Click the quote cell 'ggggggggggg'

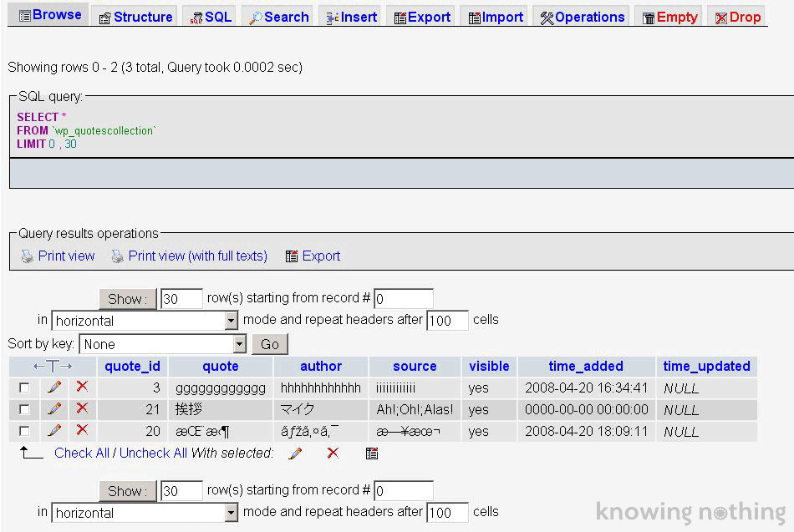(x=221, y=388)
